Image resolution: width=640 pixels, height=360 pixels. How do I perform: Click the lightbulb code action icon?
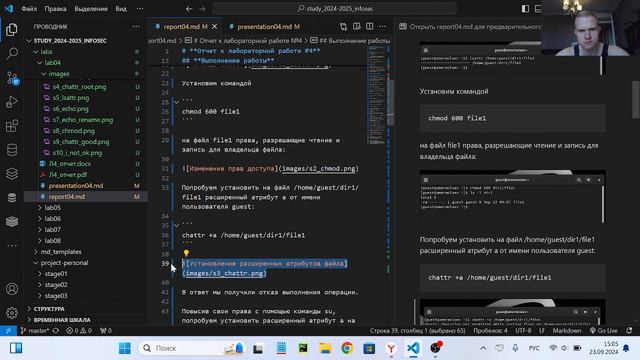186,253
